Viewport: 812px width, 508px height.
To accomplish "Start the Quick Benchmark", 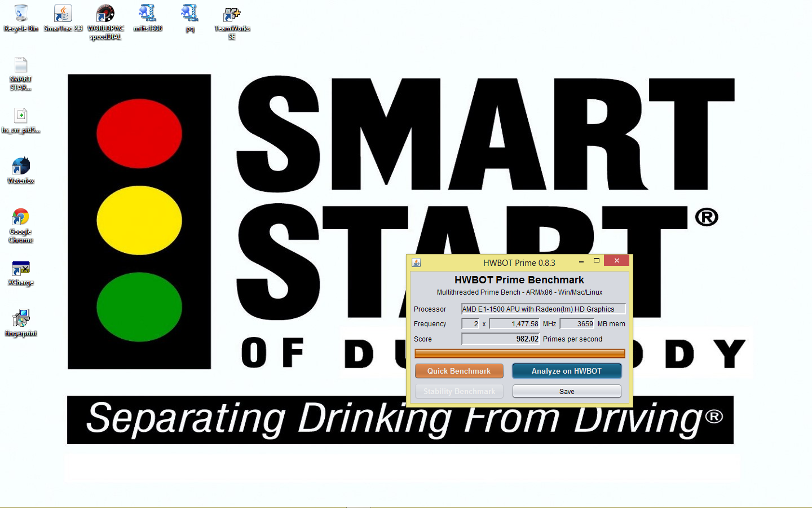I will 459,371.
